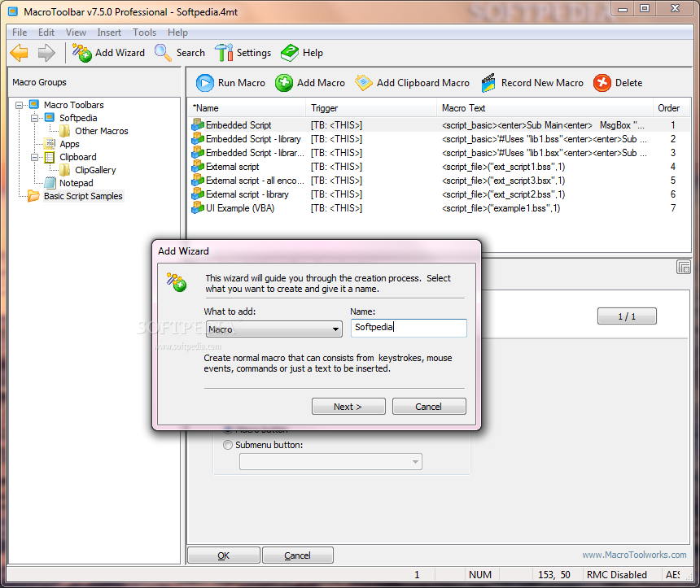Image resolution: width=700 pixels, height=588 pixels.
Task: Select Notepad group in tree
Action: (x=76, y=182)
